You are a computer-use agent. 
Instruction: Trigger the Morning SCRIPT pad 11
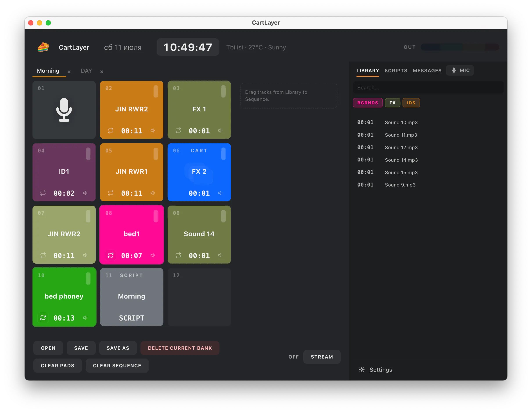[x=131, y=297]
